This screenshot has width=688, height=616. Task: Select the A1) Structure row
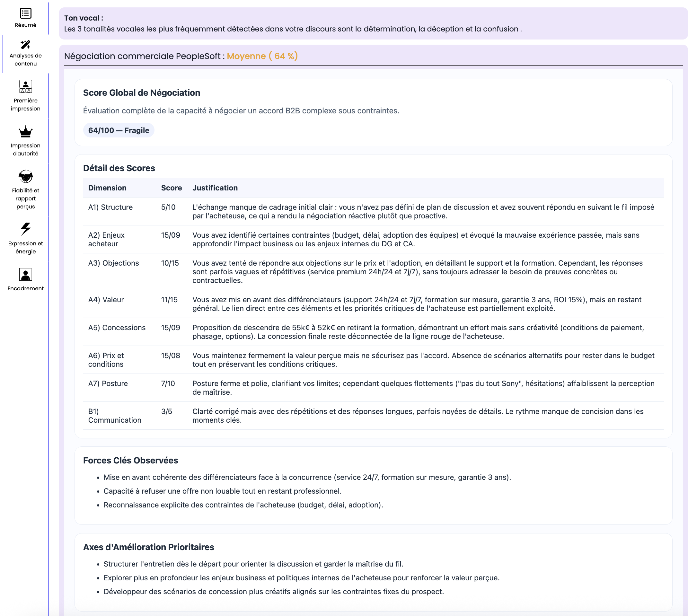tap(110, 207)
